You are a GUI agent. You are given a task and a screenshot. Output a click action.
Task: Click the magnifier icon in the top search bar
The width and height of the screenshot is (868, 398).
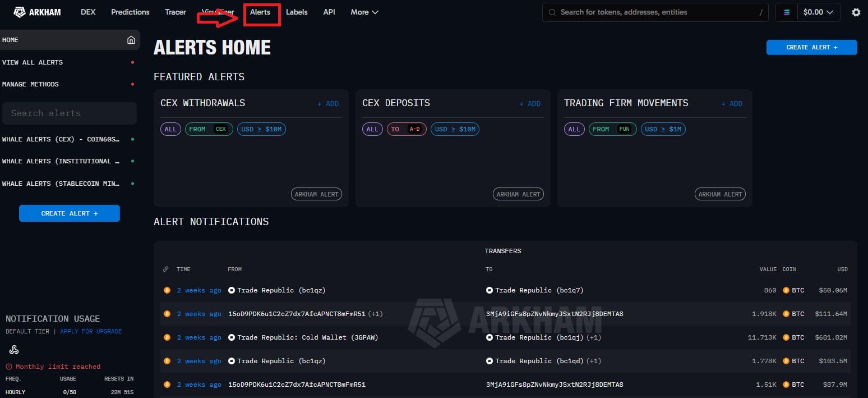pos(552,12)
